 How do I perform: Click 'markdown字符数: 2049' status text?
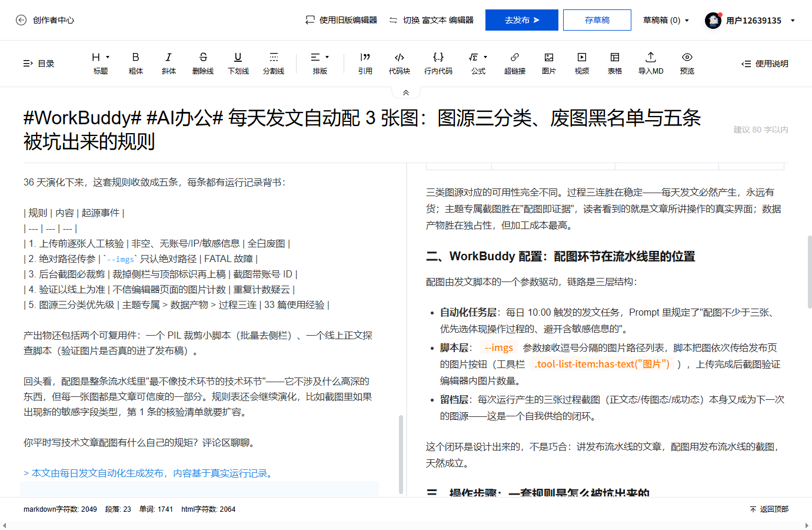[60, 509]
